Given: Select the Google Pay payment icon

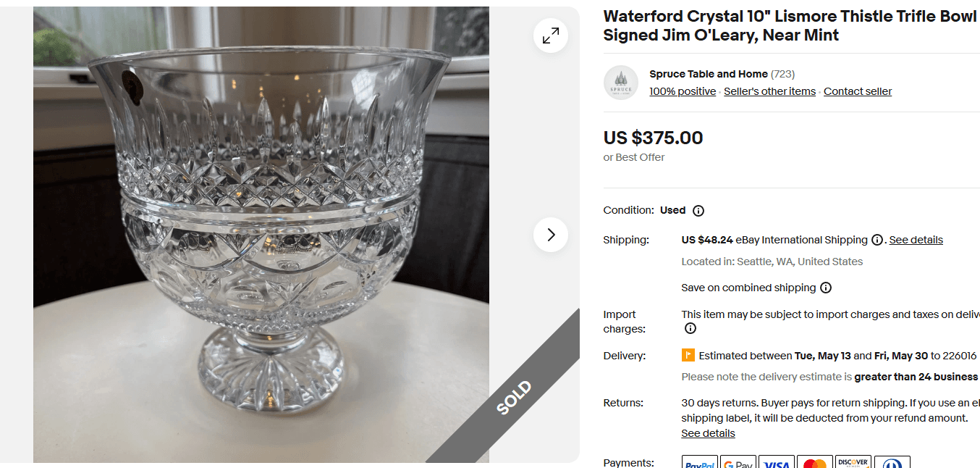Looking at the screenshot, I should coord(738,462).
